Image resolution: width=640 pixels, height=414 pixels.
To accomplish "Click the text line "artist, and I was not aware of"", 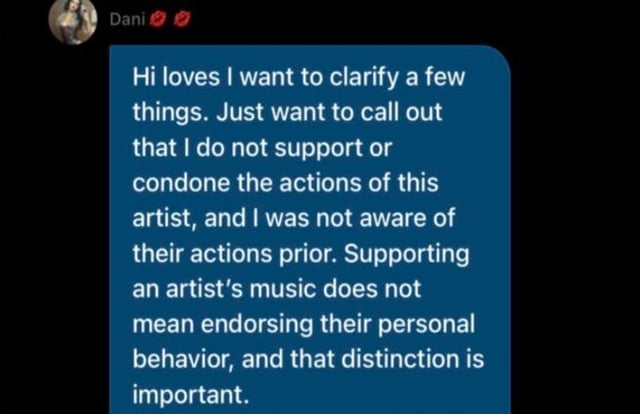I will [293, 218].
